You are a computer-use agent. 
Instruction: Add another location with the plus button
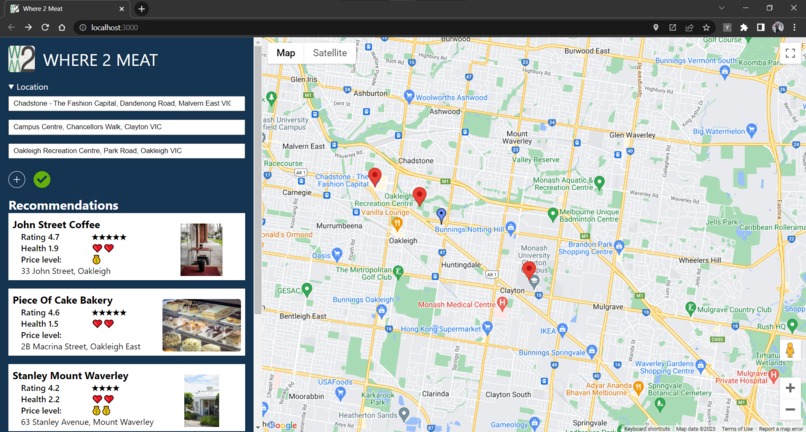(x=17, y=179)
